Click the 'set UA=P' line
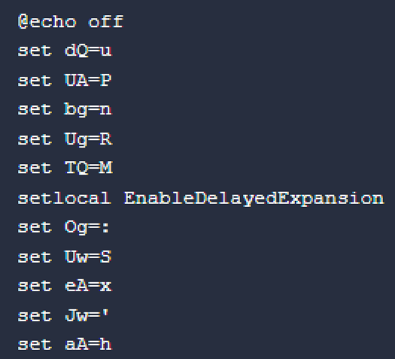Viewport: 396px width, 360px height. (65, 80)
